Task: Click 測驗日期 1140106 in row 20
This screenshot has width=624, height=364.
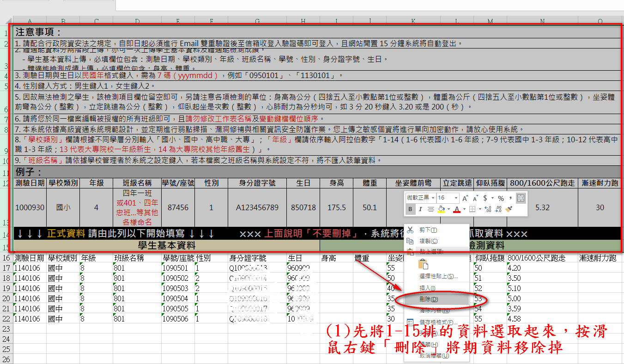Action: point(30,298)
